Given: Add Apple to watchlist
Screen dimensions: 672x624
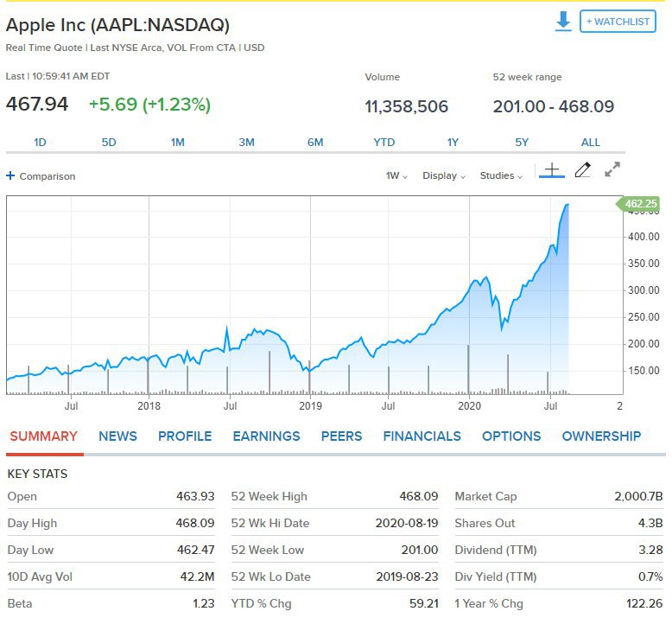Looking at the screenshot, I should (618, 22).
